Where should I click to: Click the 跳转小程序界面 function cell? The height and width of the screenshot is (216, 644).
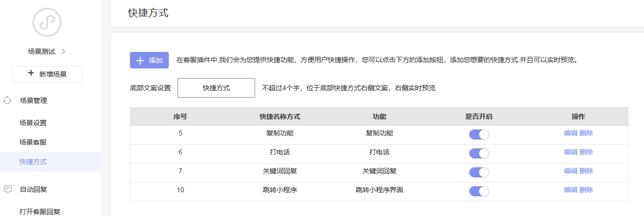click(x=379, y=190)
